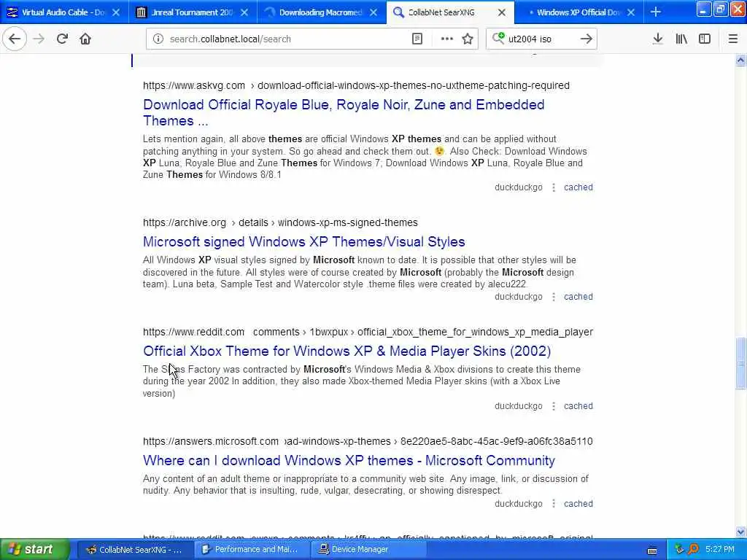Select the CollabNet SearXNG tab
This screenshot has height=560, width=747.
(450, 12)
